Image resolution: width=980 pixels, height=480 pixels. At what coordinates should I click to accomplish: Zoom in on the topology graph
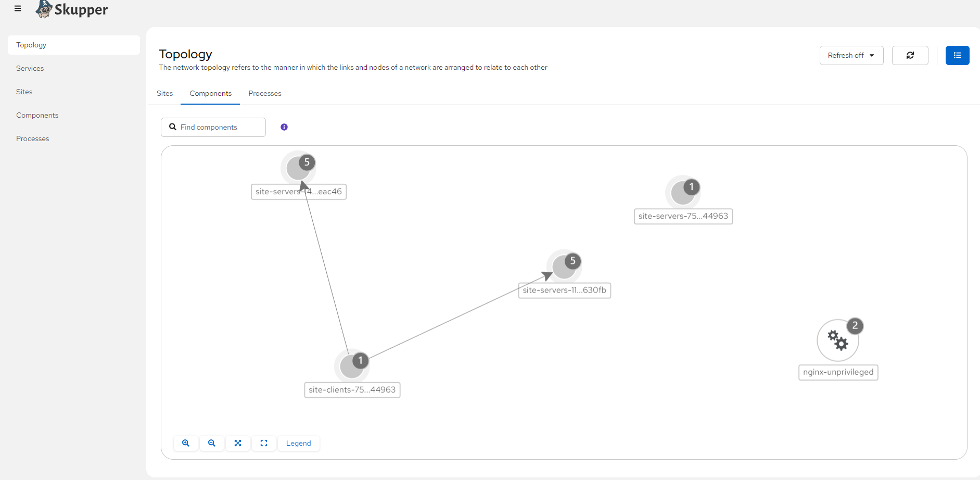tap(186, 443)
